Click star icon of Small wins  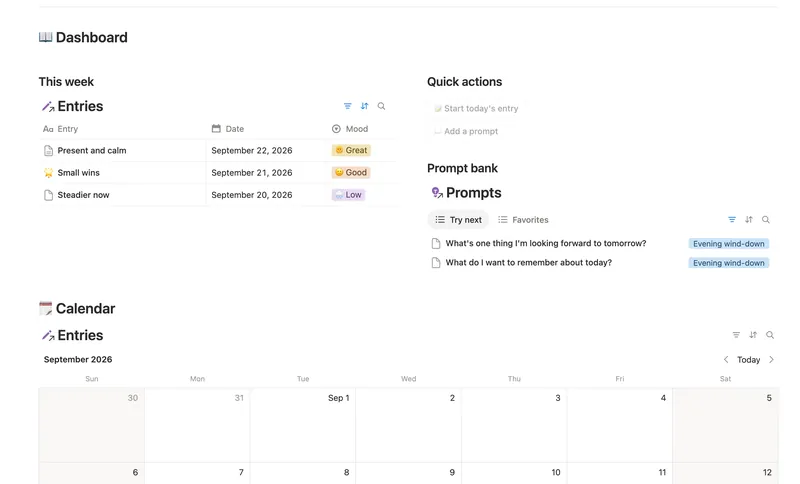[x=48, y=172]
